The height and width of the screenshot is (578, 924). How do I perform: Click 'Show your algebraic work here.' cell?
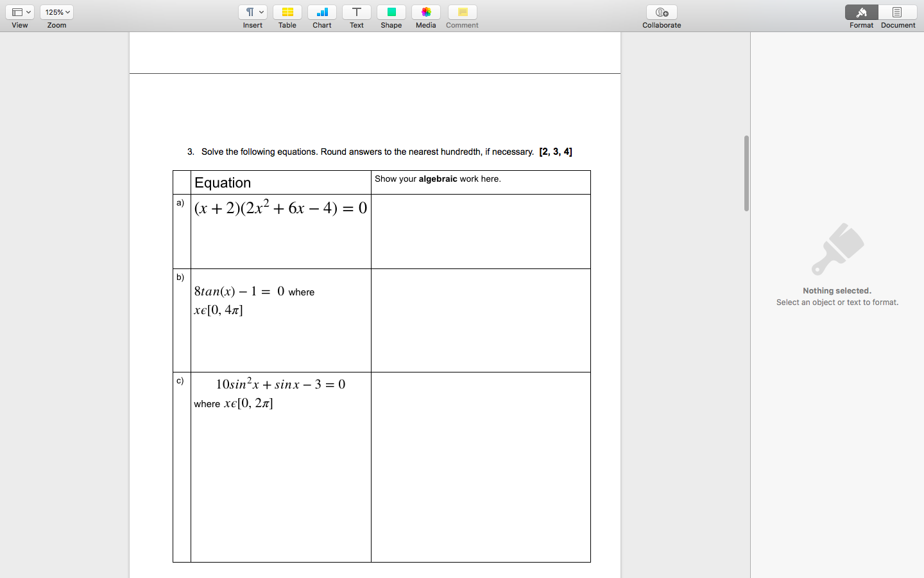click(x=481, y=182)
